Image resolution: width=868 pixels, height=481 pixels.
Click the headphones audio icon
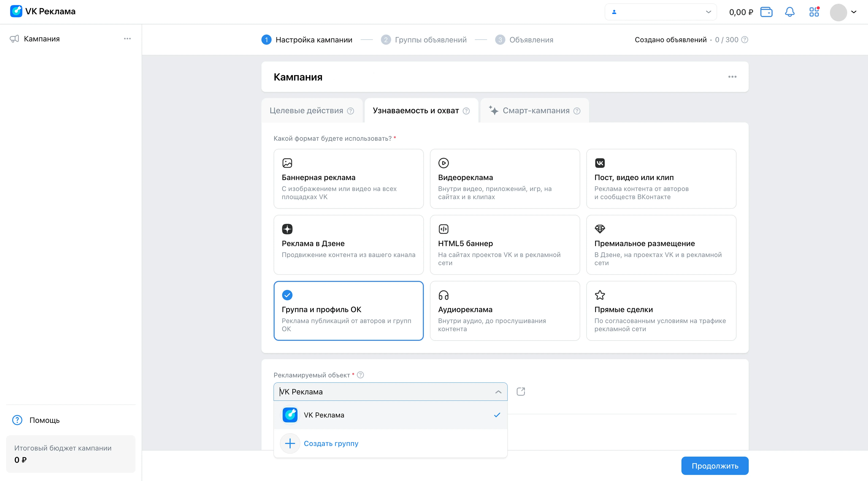click(x=443, y=295)
